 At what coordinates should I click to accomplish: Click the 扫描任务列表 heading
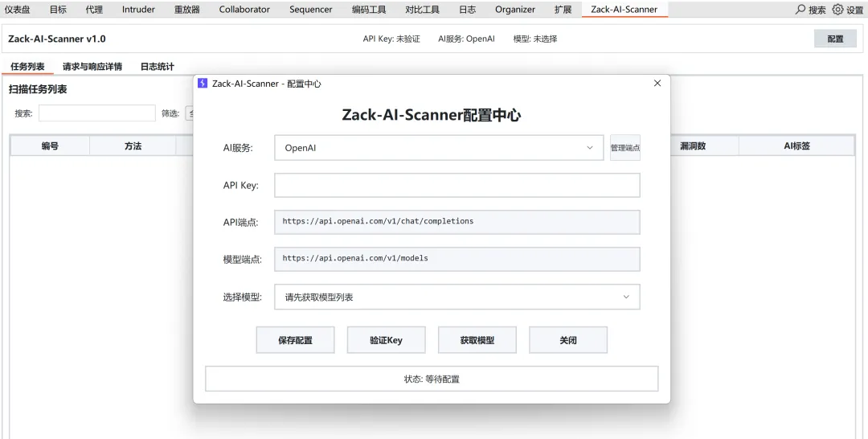[x=38, y=89]
